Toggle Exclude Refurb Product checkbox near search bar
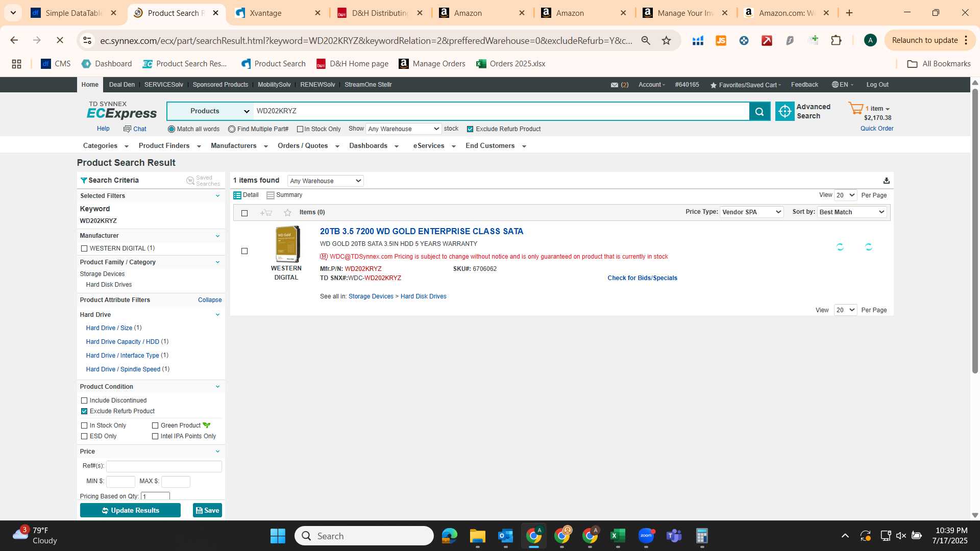Viewport: 980px width, 551px height. pyautogui.click(x=470, y=129)
